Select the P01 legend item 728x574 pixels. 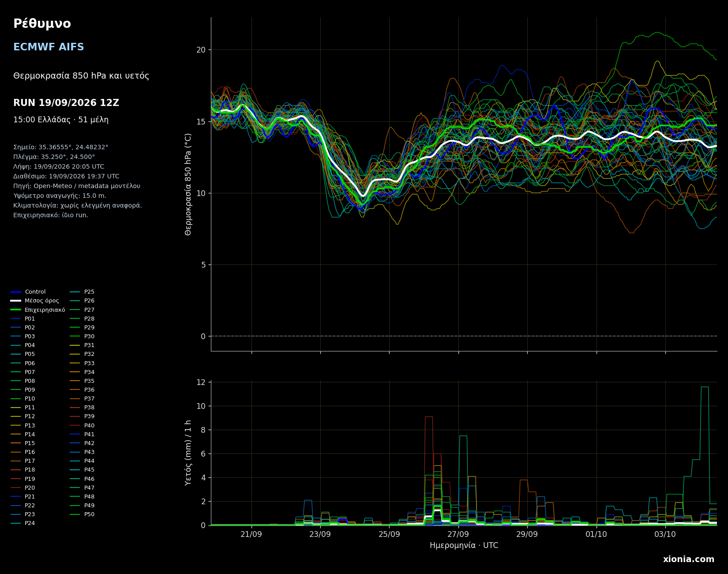(23, 319)
